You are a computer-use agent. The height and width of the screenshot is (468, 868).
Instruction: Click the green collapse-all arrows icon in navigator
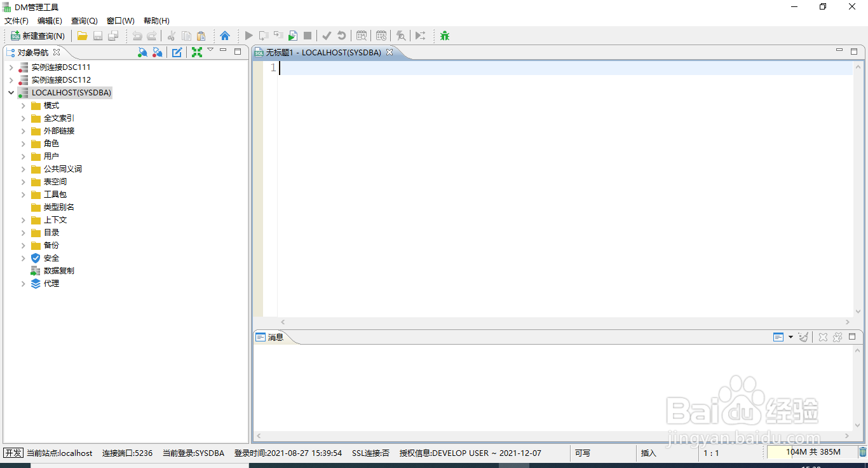click(x=197, y=52)
